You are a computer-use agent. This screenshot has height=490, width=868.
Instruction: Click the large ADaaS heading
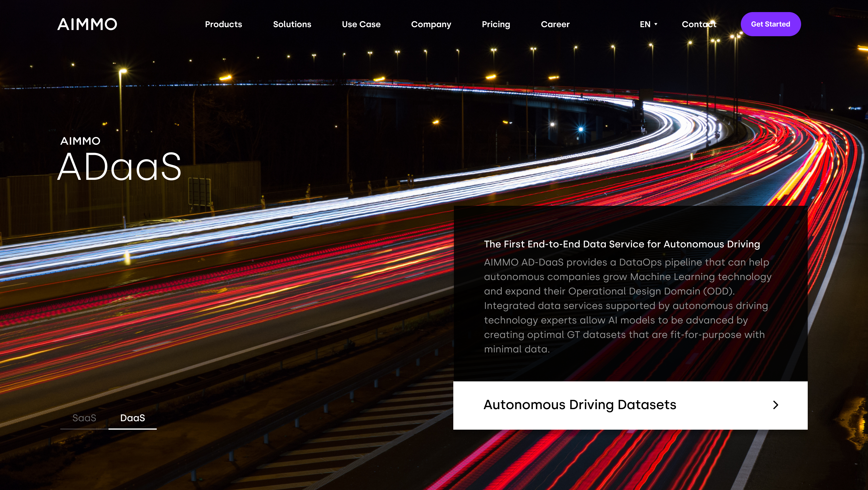(119, 167)
